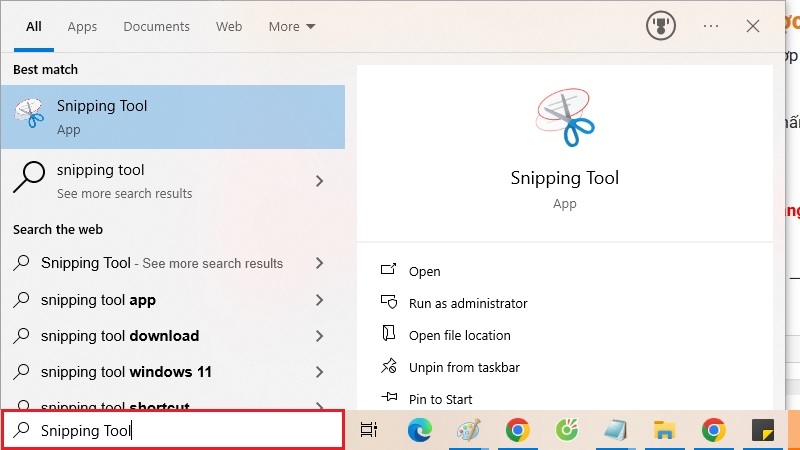Click search icon beside 'snipping tool download'
Screen dimensions: 800x450
[x=21, y=335]
